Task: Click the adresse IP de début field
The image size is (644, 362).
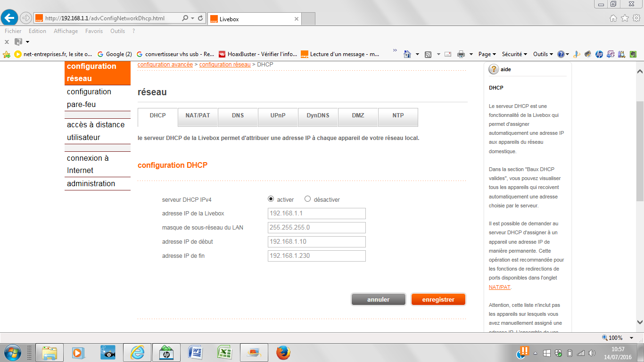Action: (x=316, y=242)
